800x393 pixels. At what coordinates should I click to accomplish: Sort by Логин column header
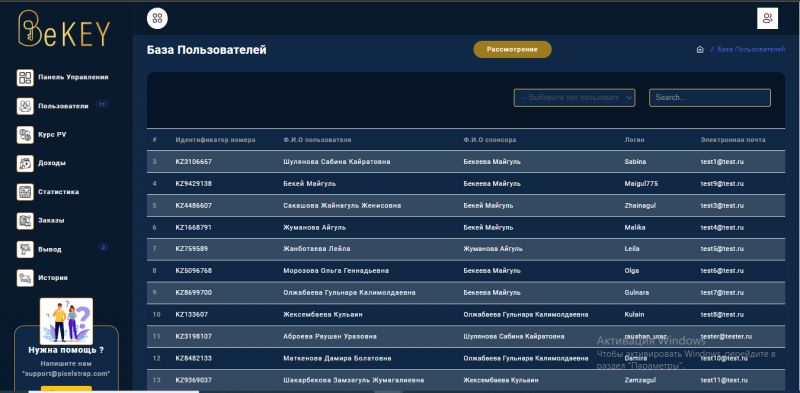(x=634, y=140)
